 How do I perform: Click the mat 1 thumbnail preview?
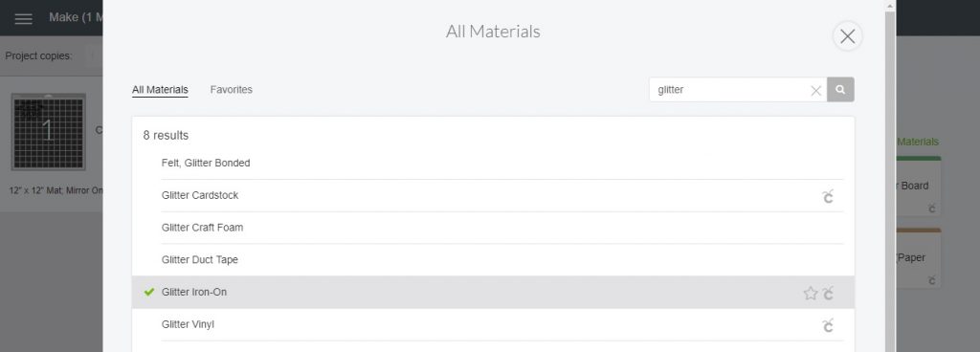48,132
